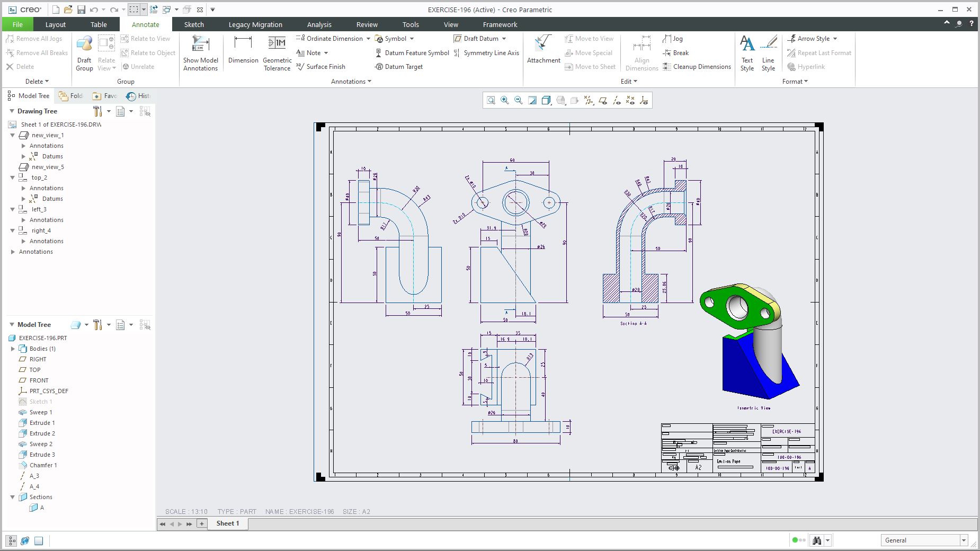Viewport: 980px width, 551px height.
Task: Click the Show Model Annotations icon
Action: coord(201,53)
